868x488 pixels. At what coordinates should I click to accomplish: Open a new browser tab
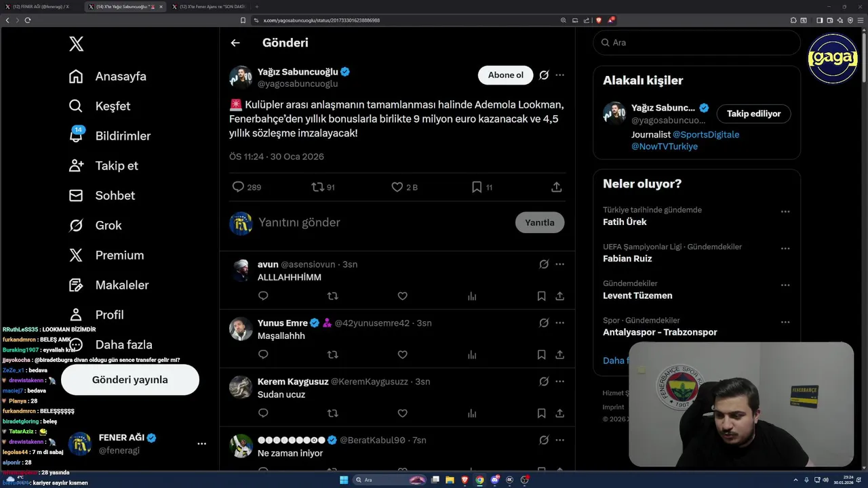click(x=256, y=7)
